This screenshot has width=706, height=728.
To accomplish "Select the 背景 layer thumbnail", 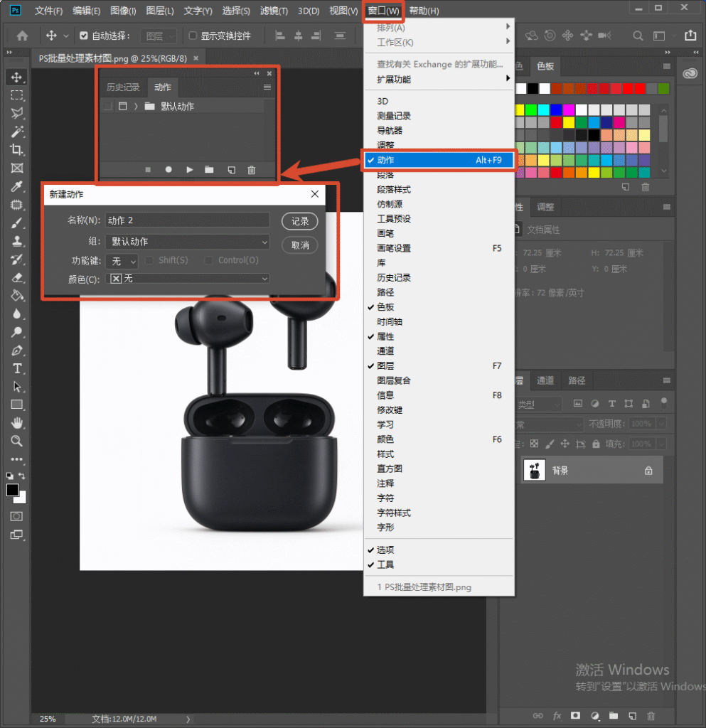I will pyautogui.click(x=534, y=471).
